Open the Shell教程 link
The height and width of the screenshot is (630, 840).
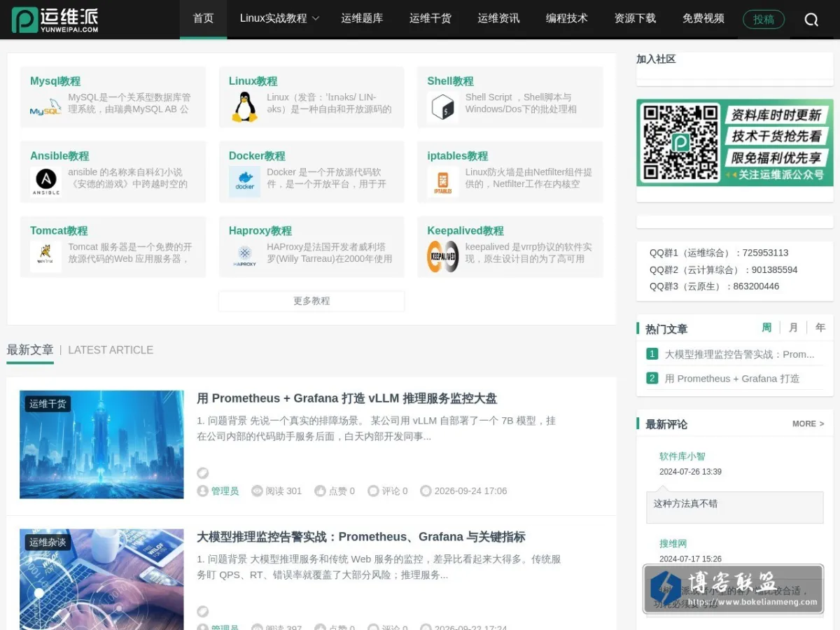tap(451, 81)
